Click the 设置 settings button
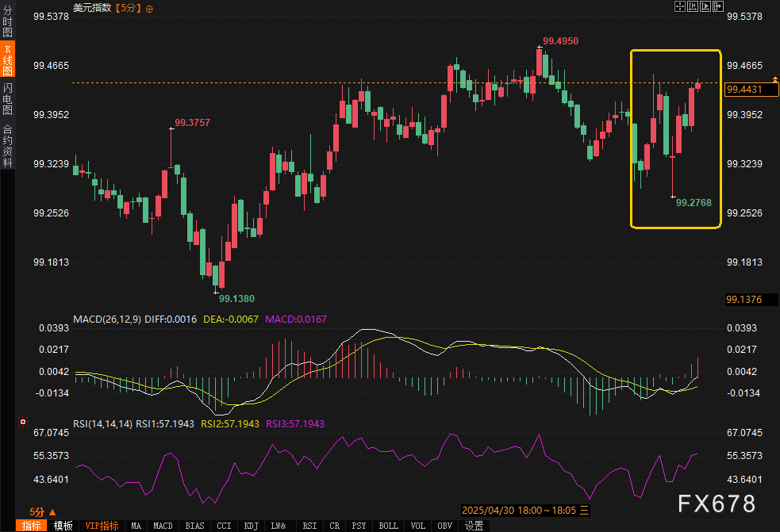This screenshot has height=532, width=780. [x=475, y=526]
